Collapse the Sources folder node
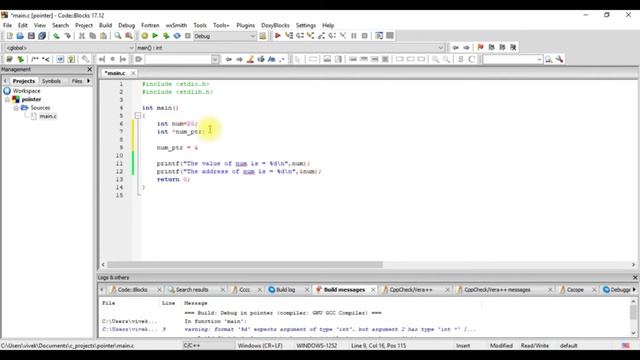This screenshot has height=360, width=640. pos(16,108)
